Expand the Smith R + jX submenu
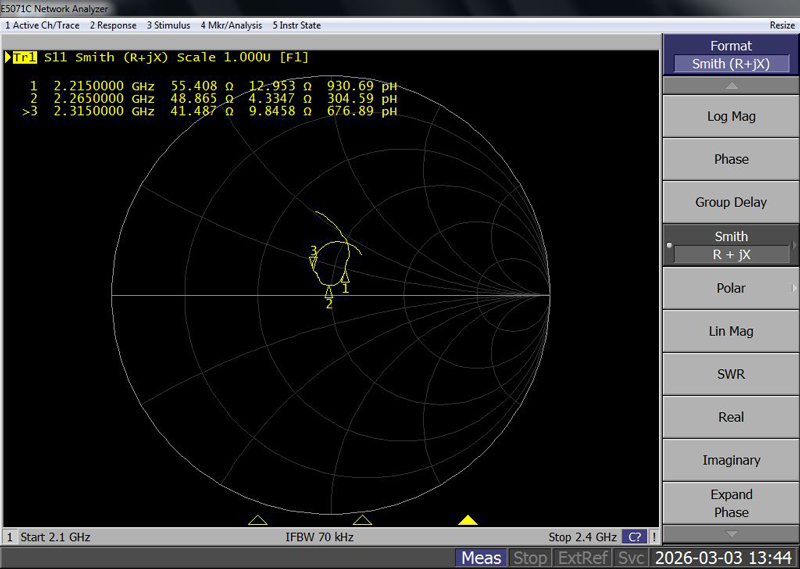Image resolution: width=800 pixels, height=569 pixels. [x=731, y=245]
